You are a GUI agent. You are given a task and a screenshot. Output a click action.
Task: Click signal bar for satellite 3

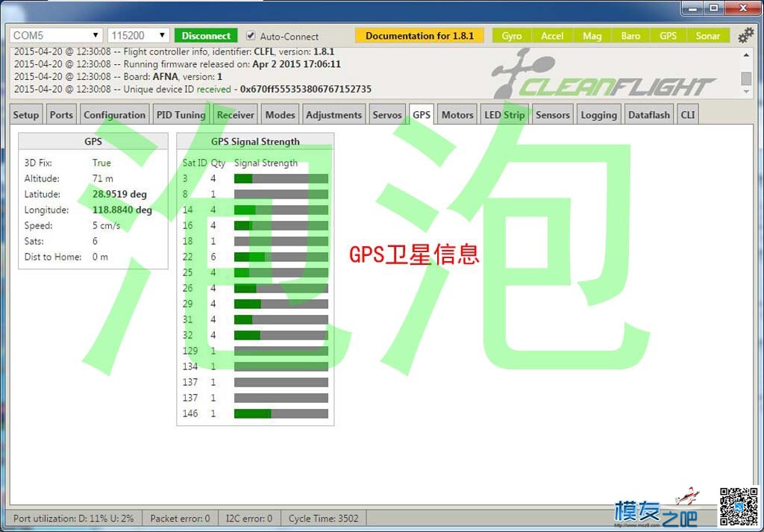point(281,179)
